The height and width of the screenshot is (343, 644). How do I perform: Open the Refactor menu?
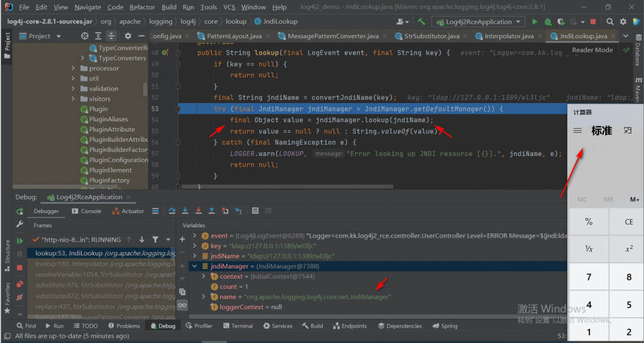click(142, 7)
